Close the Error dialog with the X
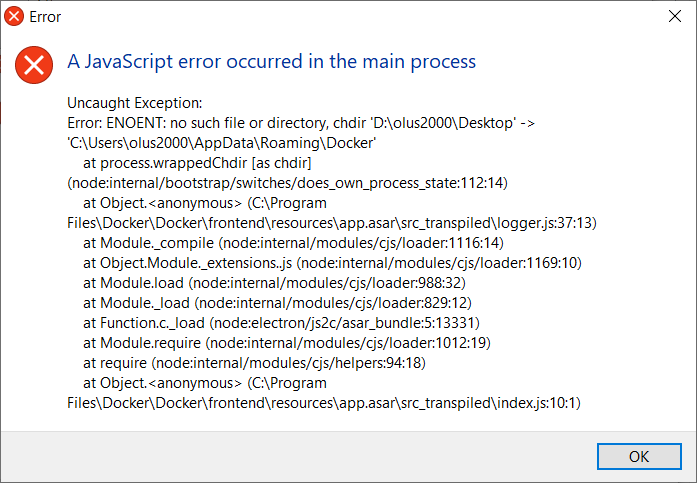 675,16
